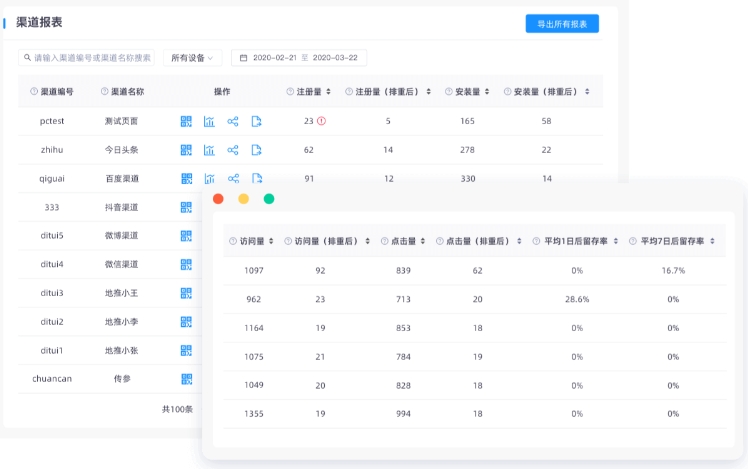This screenshot has height=469, width=748.
Task: Click search magnifier icon in search box
Action: 28,58
